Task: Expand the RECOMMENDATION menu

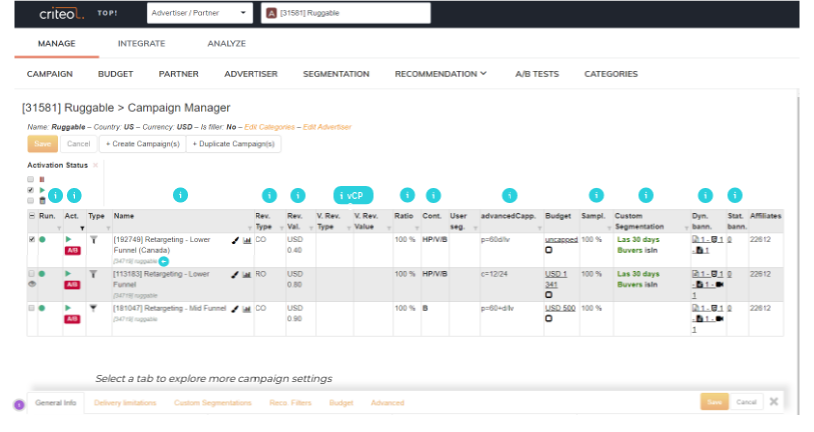Action: [440, 74]
